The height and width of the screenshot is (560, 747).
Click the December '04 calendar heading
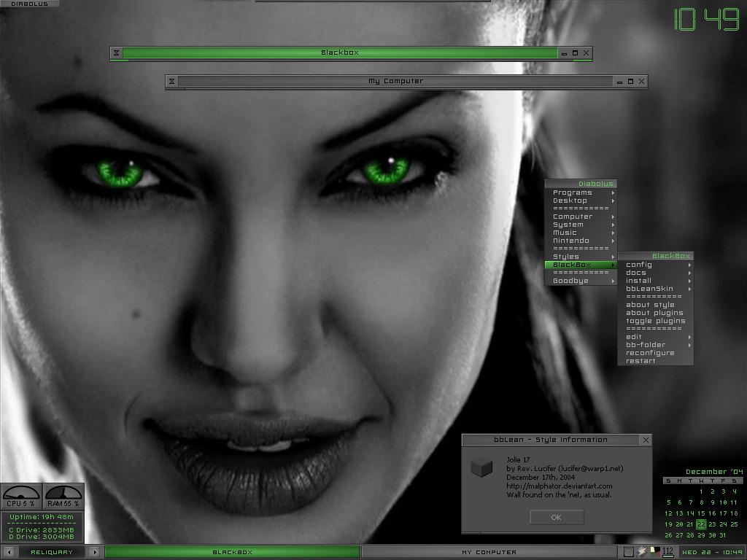[714, 472]
